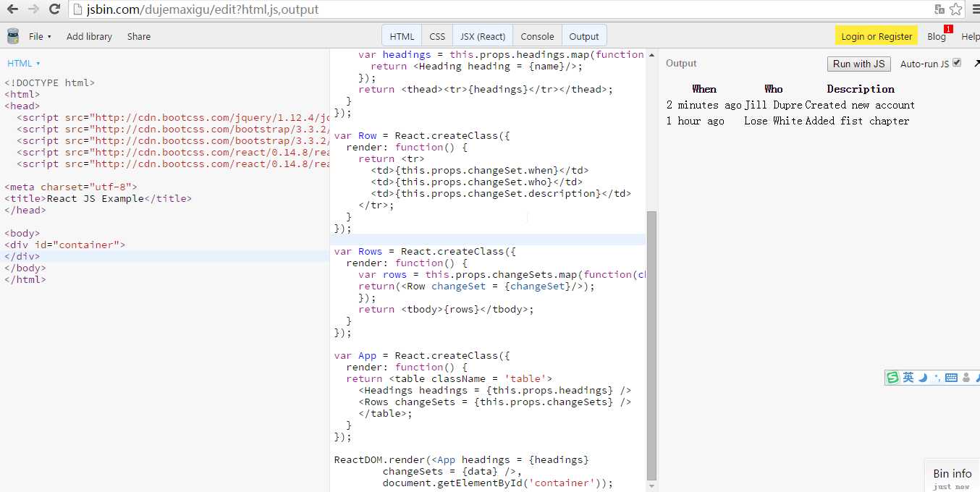
Task: Click the 'Jill Dupre' output cell
Action: point(774,105)
